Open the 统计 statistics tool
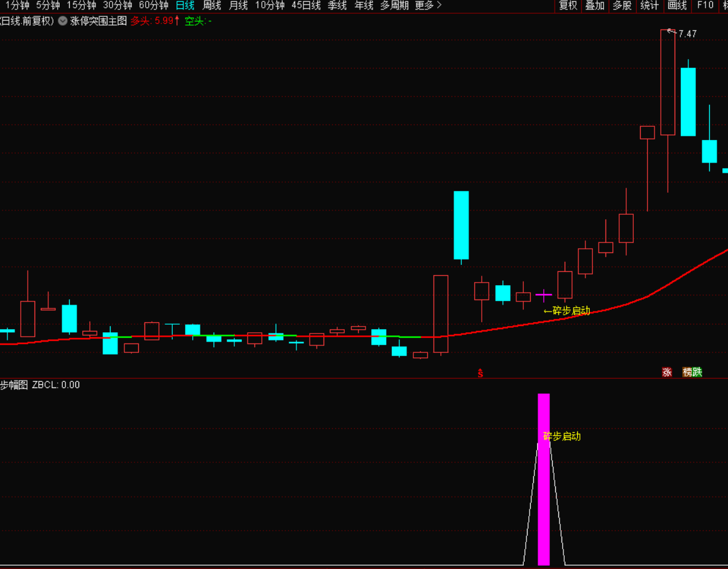Screen dimensions: 728x569 pos(649,6)
